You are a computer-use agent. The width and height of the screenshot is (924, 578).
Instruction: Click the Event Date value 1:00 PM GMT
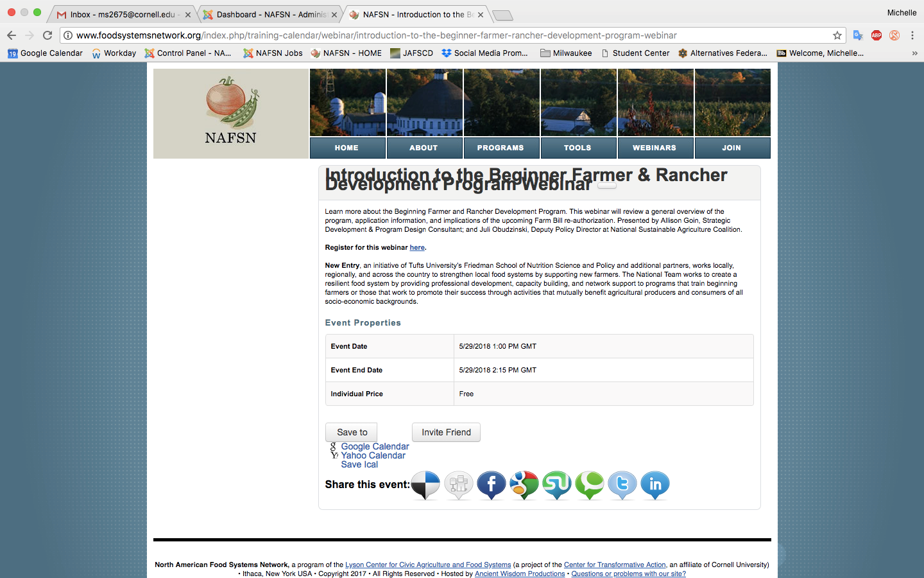(x=498, y=346)
